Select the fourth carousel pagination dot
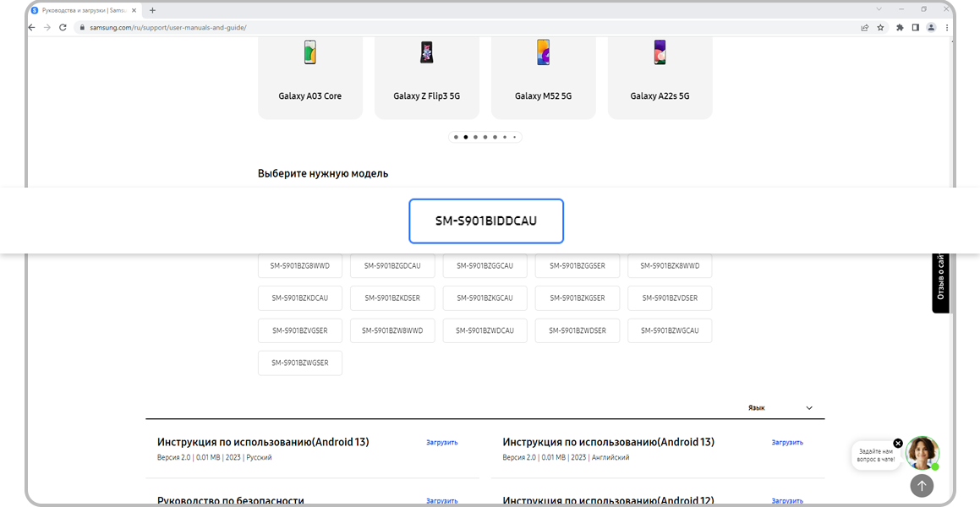The image size is (980, 507). tap(485, 138)
